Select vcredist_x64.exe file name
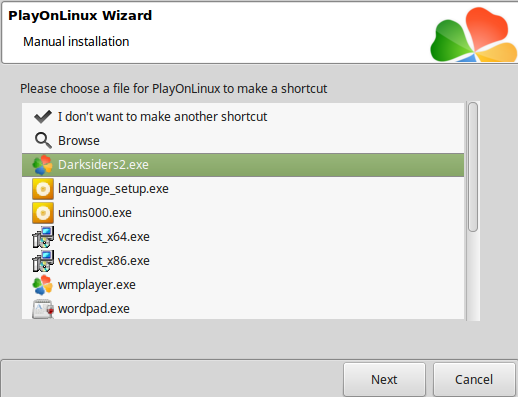The image size is (518, 397). click(x=104, y=237)
